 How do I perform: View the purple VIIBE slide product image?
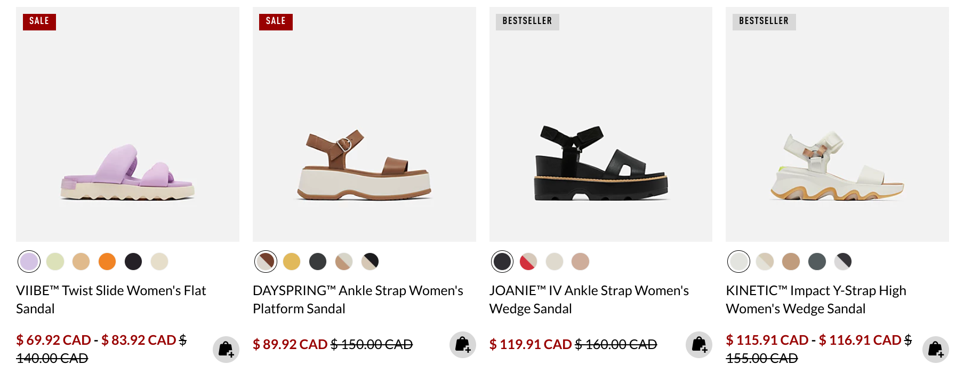pyautogui.click(x=127, y=124)
